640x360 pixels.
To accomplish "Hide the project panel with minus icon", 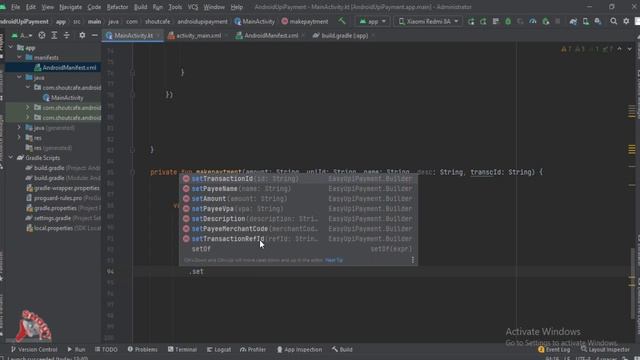I will pos(94,36).
